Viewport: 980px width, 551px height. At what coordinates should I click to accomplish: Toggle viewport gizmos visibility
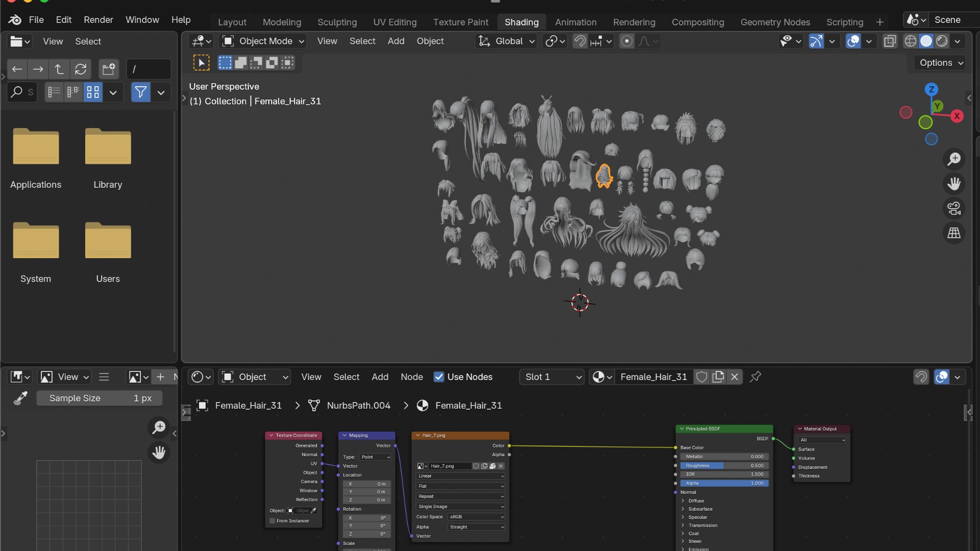point(816,41)
